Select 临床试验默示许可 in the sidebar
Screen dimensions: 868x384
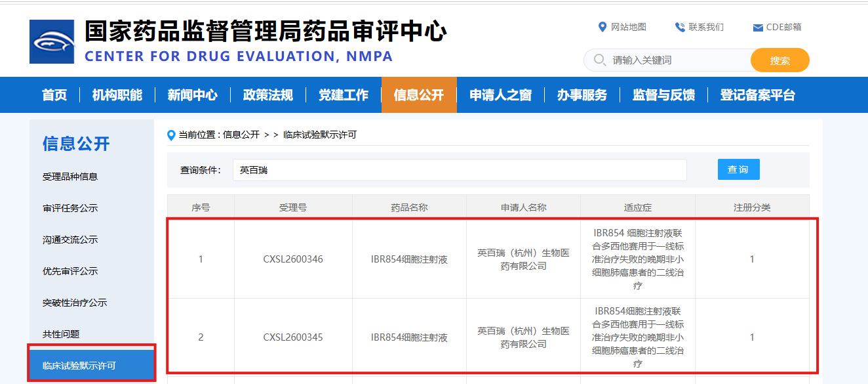point(92,364)
